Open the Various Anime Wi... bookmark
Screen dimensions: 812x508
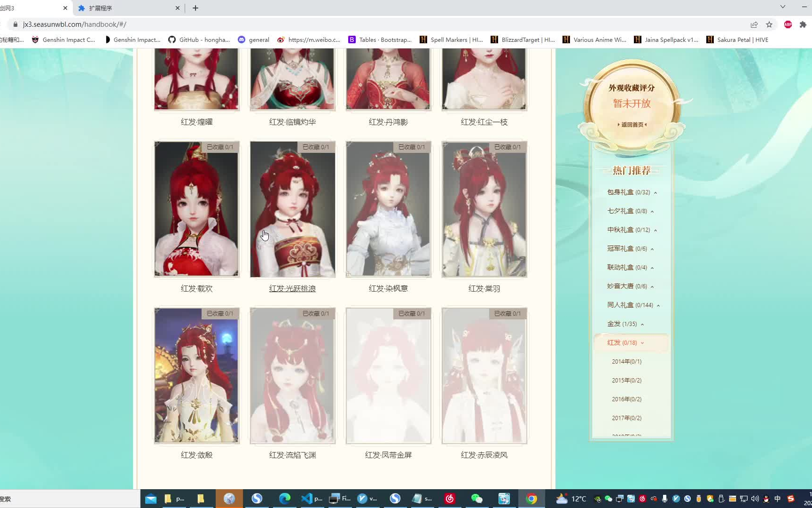click(x=594, y=40)
